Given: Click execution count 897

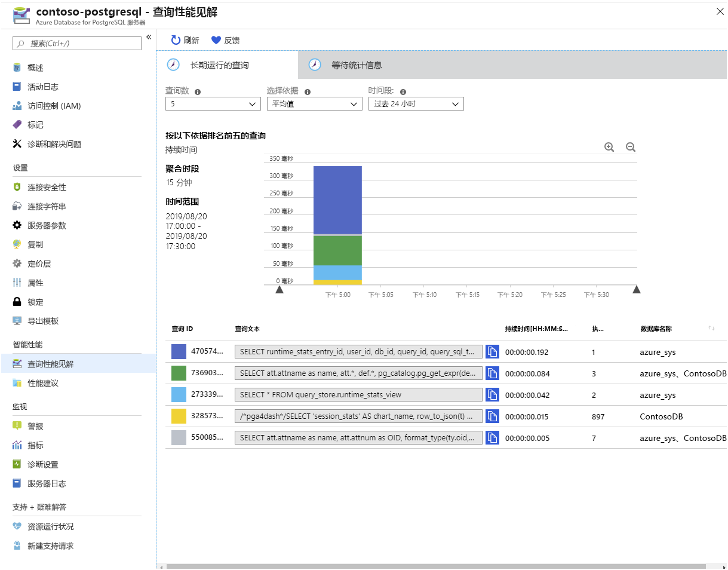Looking at the screenshot, I should 598,417.
